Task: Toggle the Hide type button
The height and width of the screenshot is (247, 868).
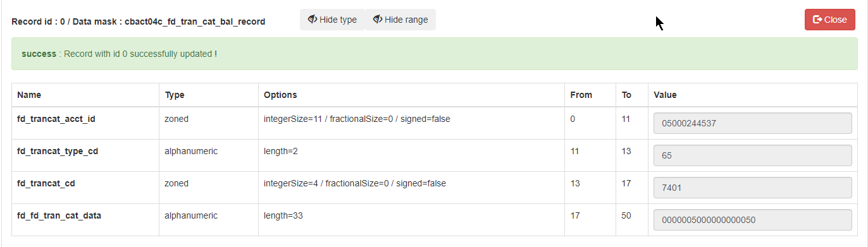Action: pos(332,20)
